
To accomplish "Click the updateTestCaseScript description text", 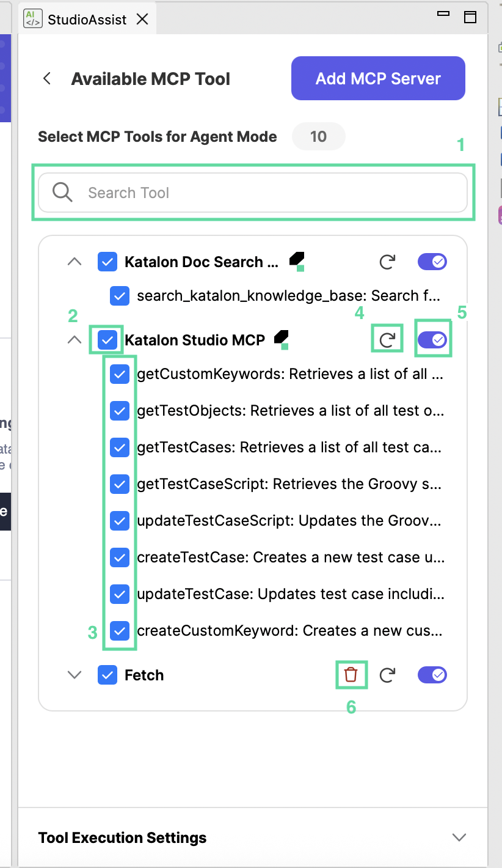I will click(x=290, y=521).
